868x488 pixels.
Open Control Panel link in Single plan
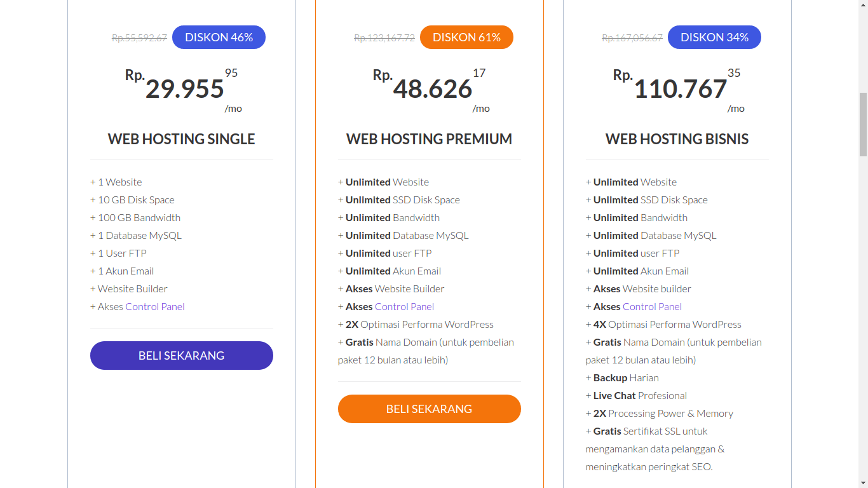(155, 306)
